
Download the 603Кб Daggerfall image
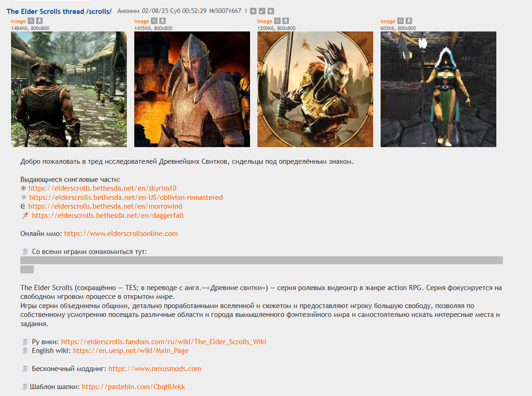(409, 21)
